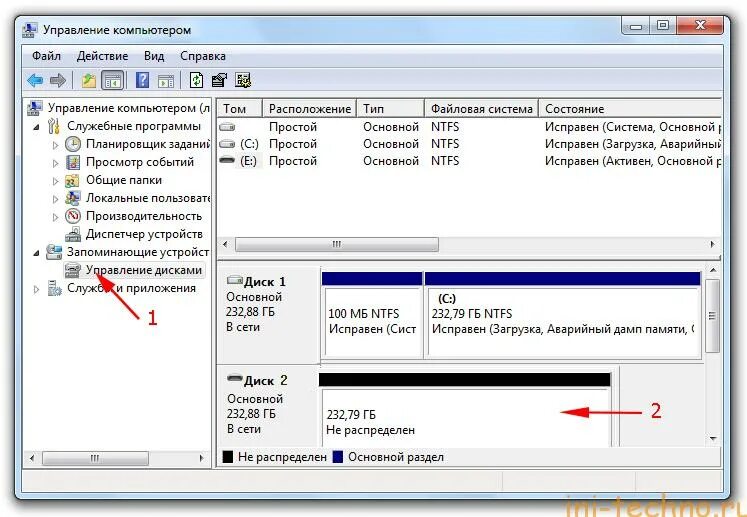Toggle the console tree show/hide icon
The image size is (747, 517).
pyautogui.click(x=113, y=80)
